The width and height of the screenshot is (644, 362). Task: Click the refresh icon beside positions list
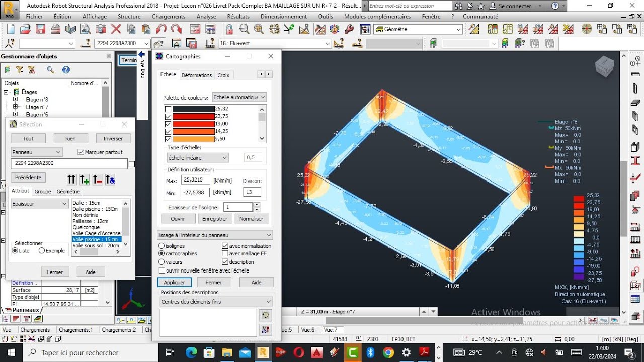[266, 315]
